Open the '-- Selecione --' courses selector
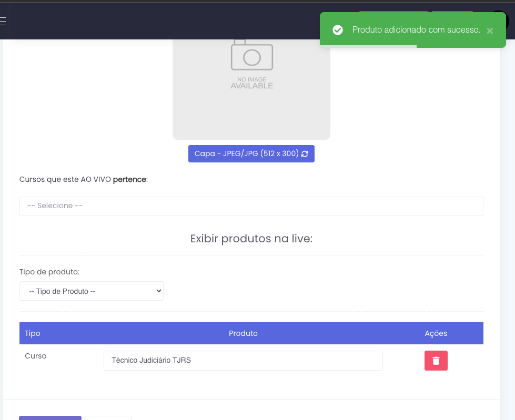515x420 pixels. 251,206
